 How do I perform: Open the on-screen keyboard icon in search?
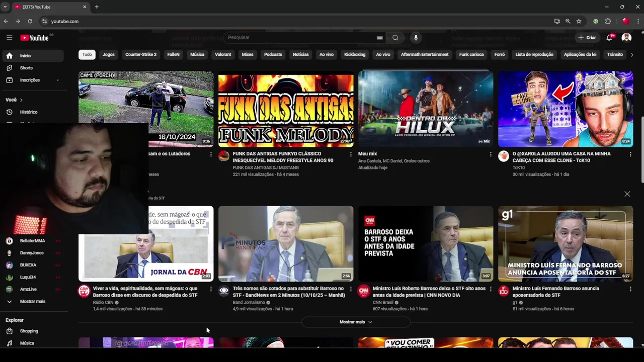380,38
